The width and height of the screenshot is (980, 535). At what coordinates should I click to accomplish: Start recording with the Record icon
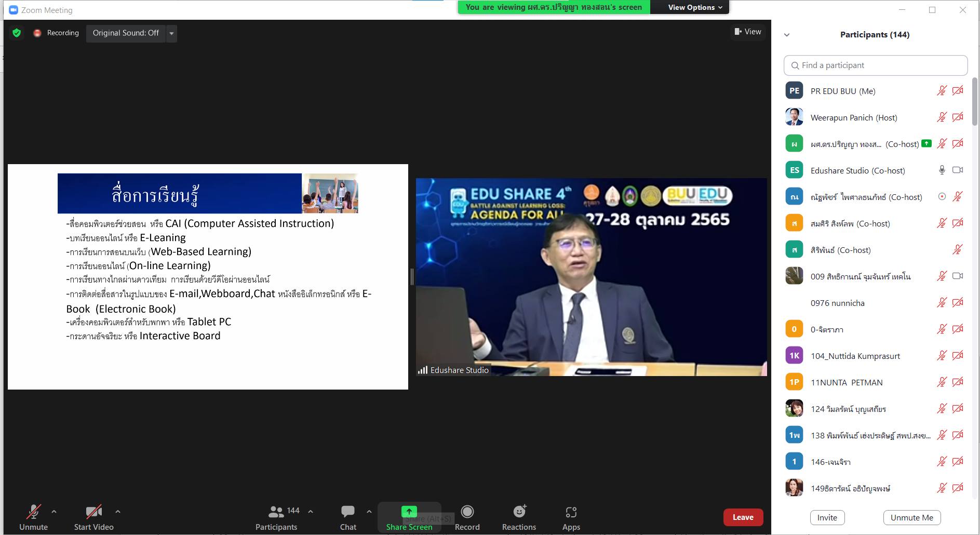(467, 512)
